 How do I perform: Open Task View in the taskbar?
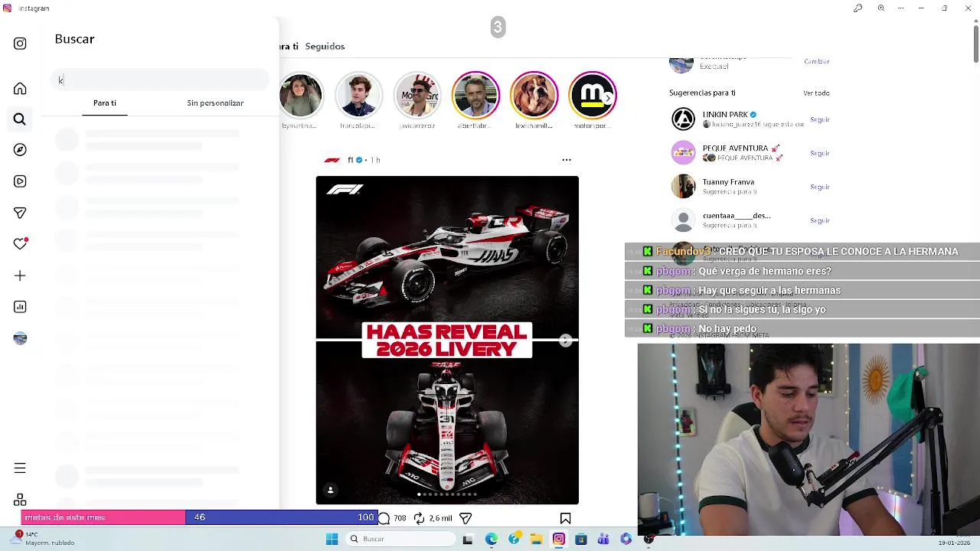point(468,539)
